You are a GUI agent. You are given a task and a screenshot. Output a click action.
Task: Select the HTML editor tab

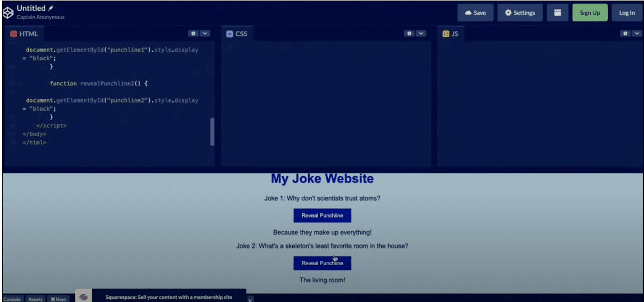(25, 34)
